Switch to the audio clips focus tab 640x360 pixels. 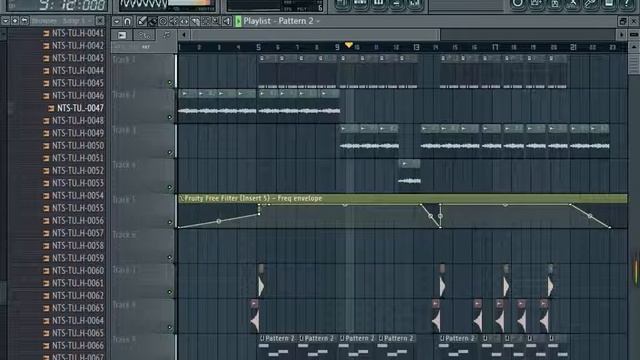click(122, 35)
